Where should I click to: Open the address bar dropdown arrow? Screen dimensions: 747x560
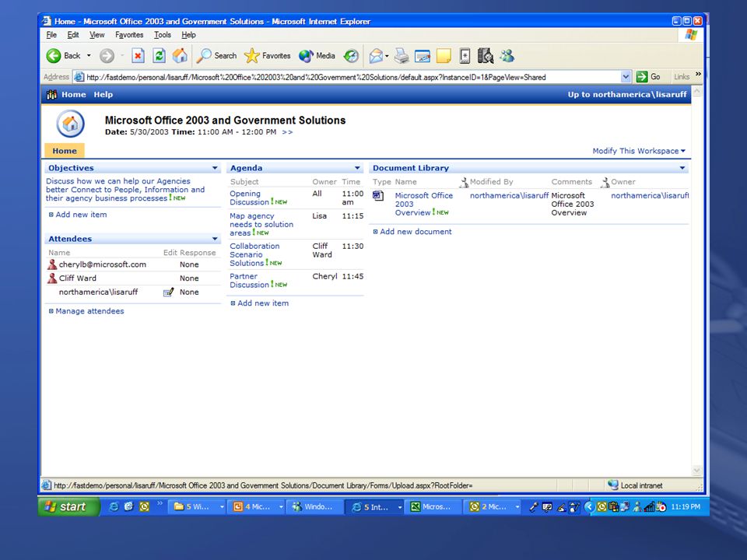626,77
